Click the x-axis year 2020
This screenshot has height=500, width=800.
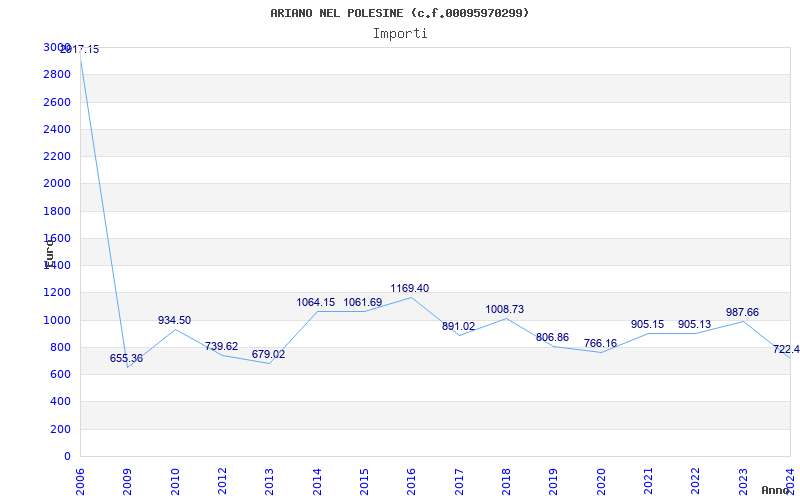pyautogui.click(x=601, y=481)
